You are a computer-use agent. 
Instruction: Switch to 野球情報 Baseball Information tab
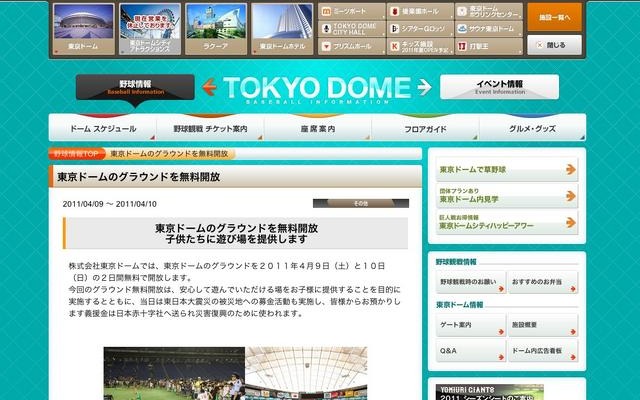pos(135,87)
